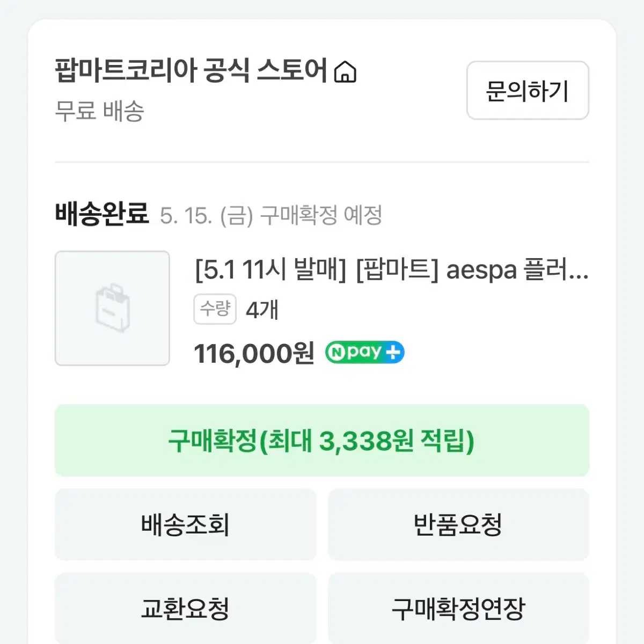Open the 팝마트코리아 공식 스토어 store link
The image size is (644, 644).
click(191, 71)
